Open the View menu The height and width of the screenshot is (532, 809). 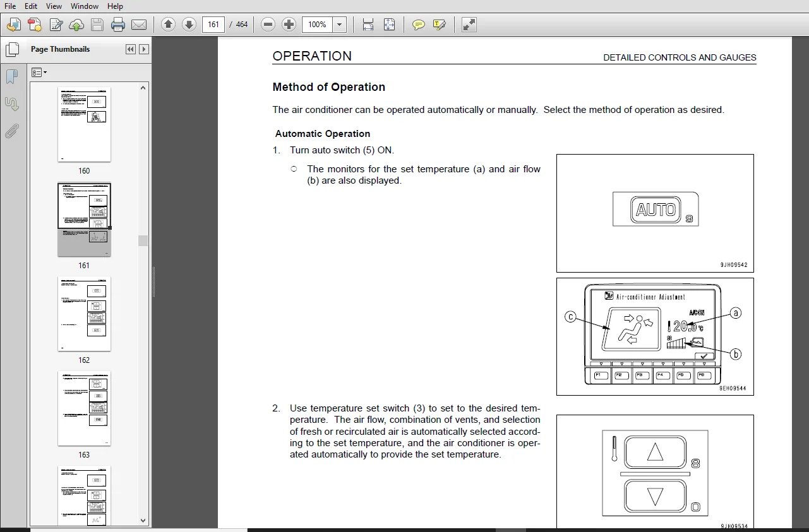pyautogui.click(x=54, y=6)
